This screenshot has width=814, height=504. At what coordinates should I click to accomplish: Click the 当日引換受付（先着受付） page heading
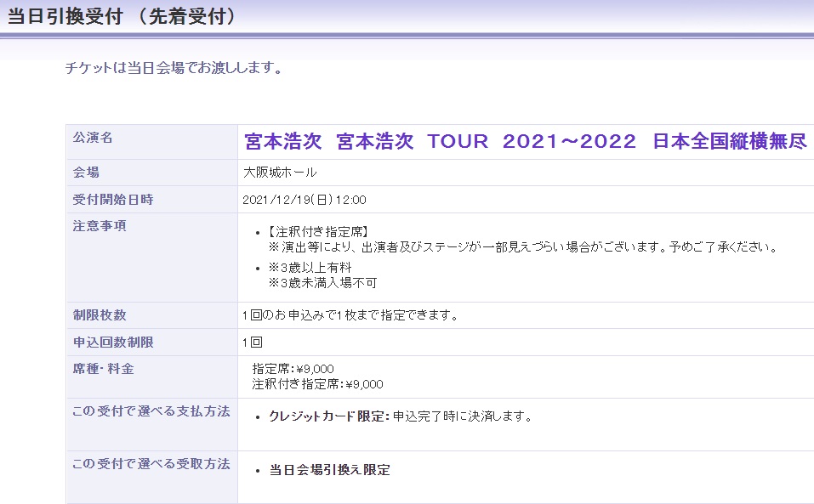122,17
